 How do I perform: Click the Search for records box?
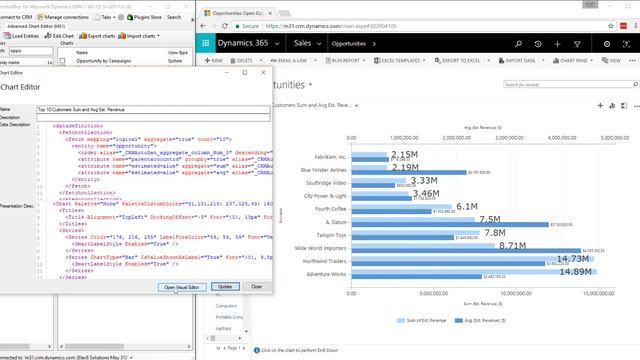571,84
